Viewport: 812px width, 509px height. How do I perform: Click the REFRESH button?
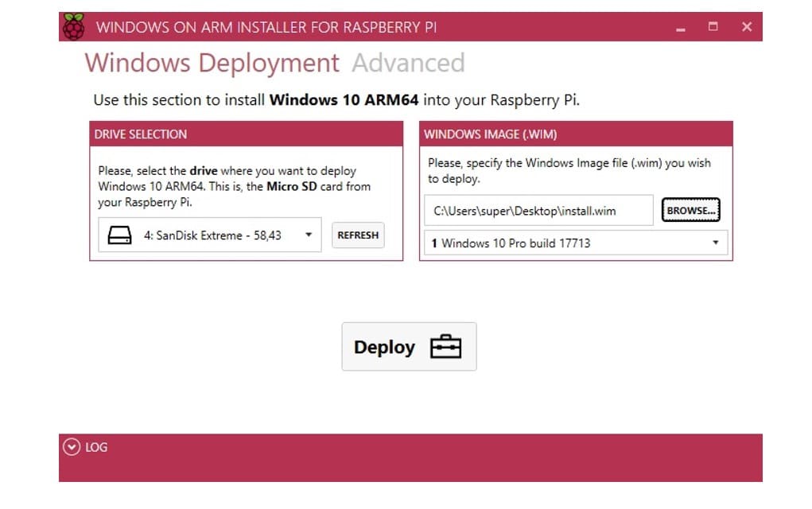(x=358, y=235)
